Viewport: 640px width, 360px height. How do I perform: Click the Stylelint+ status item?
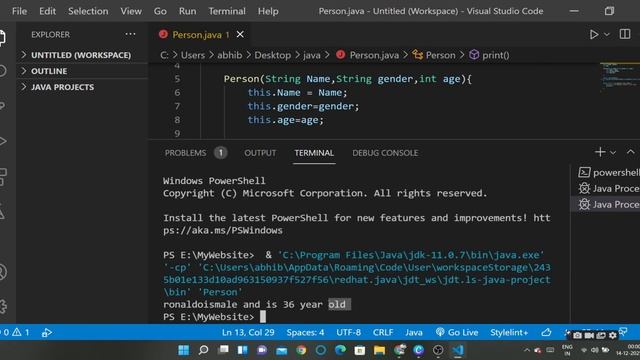tap(509, 332)
